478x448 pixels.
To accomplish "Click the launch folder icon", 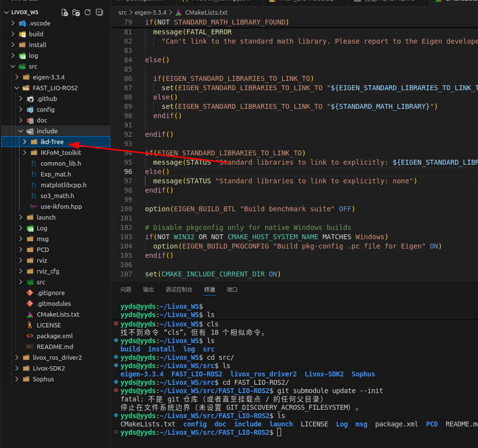I will point(30,217).
